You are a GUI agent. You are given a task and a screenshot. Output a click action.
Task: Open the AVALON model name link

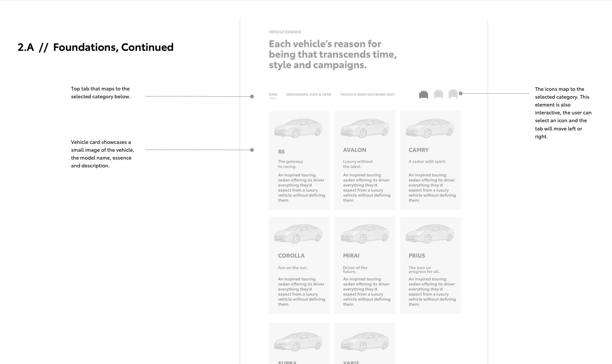(x=355, y=150)
